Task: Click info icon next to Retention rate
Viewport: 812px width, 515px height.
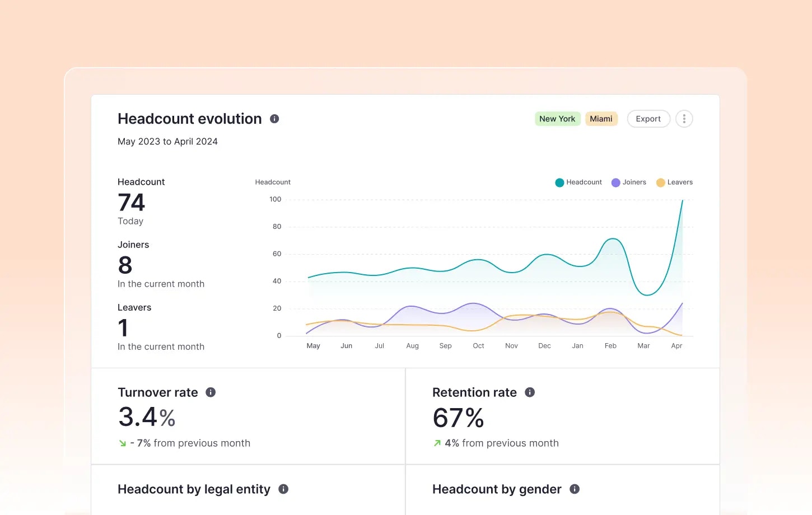Action: click(530, 392)
